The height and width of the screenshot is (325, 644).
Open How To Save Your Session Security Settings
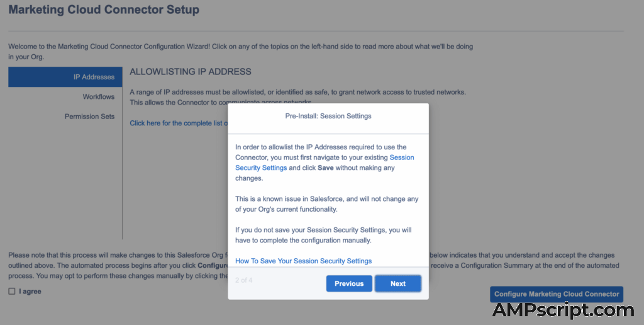(303, 261)
